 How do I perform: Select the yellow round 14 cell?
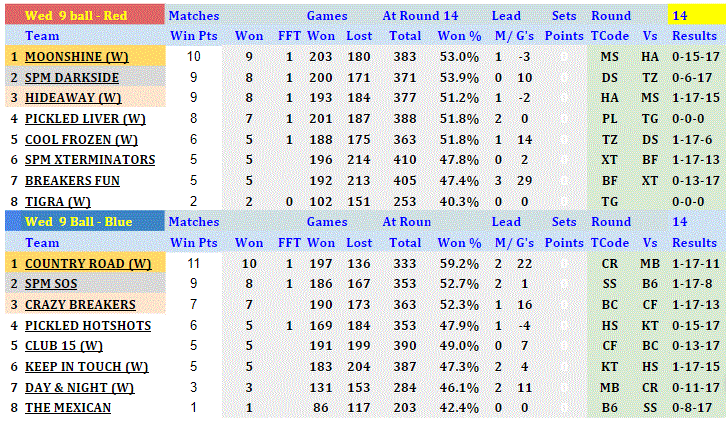697,15
